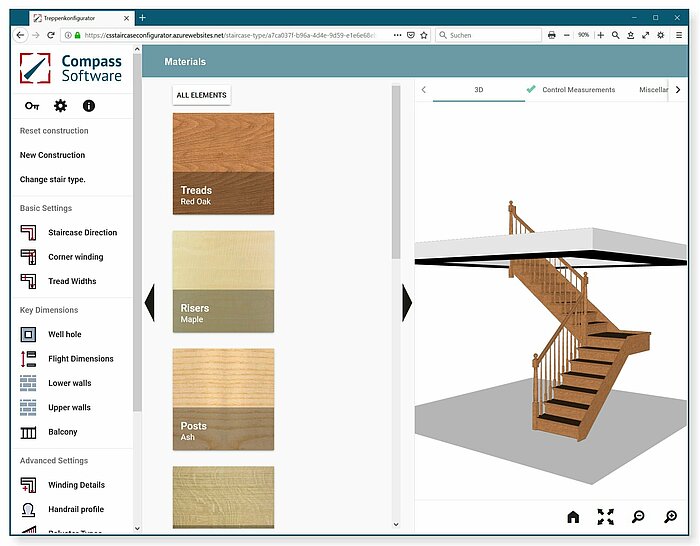The image size is (700, 546).
Task: Click the browser zoom-out minus button
Action: point(567,35)
